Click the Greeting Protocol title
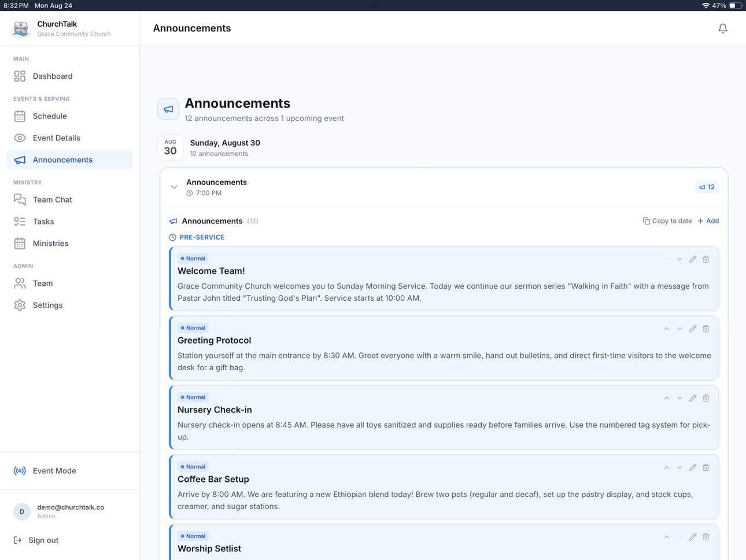The height and width of the screenshot is (560, 746). coord(214,341)
